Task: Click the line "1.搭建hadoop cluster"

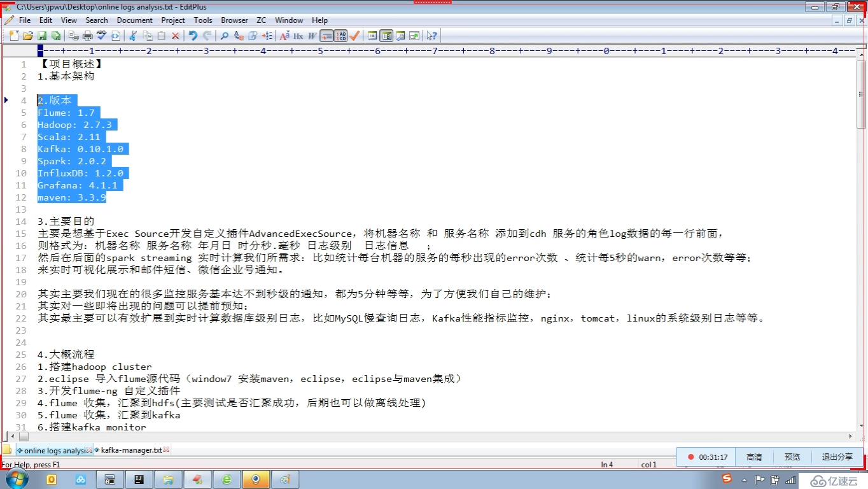Action: click(95, 367)
